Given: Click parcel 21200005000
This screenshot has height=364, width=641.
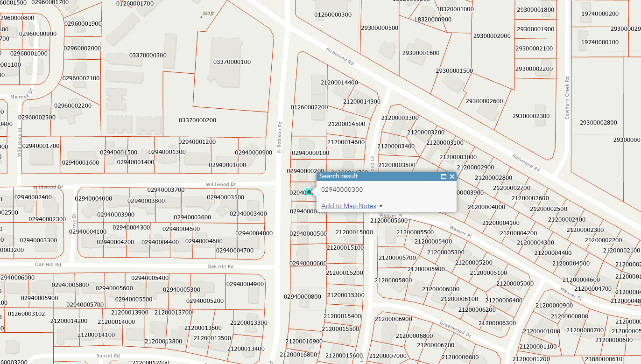Looking at the screenshot, I should coord(514,284).
